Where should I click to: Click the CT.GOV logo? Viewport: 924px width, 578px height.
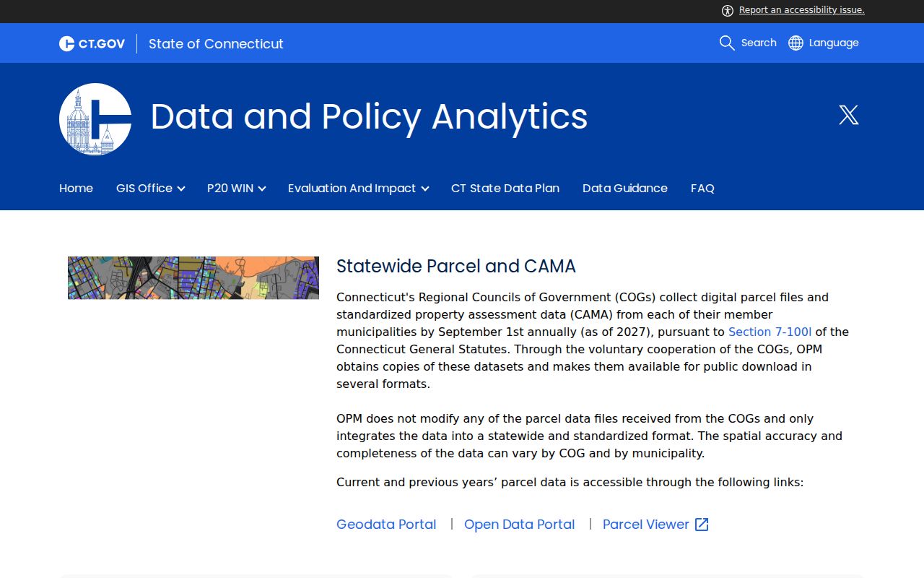pos(92,43)
